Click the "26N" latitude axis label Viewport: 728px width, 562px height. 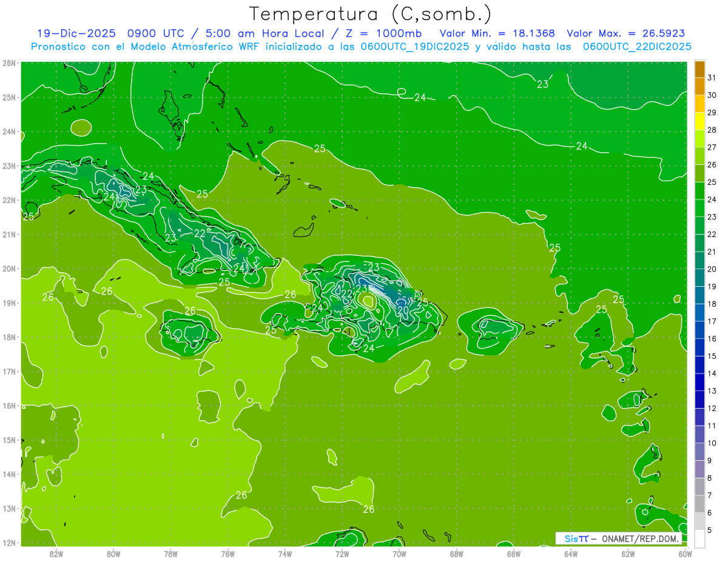coord(9,63)
